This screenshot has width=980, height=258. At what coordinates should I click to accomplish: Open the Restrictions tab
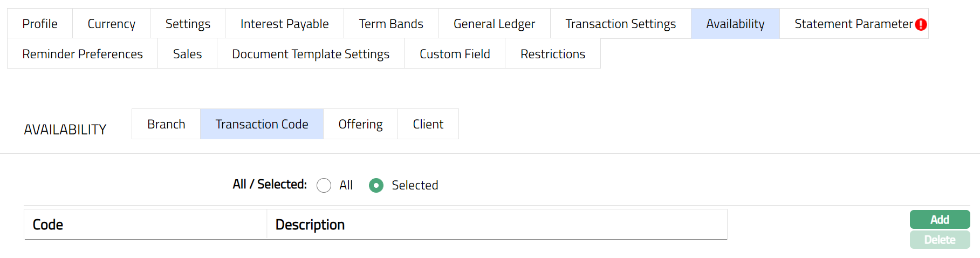click(553, 54)
